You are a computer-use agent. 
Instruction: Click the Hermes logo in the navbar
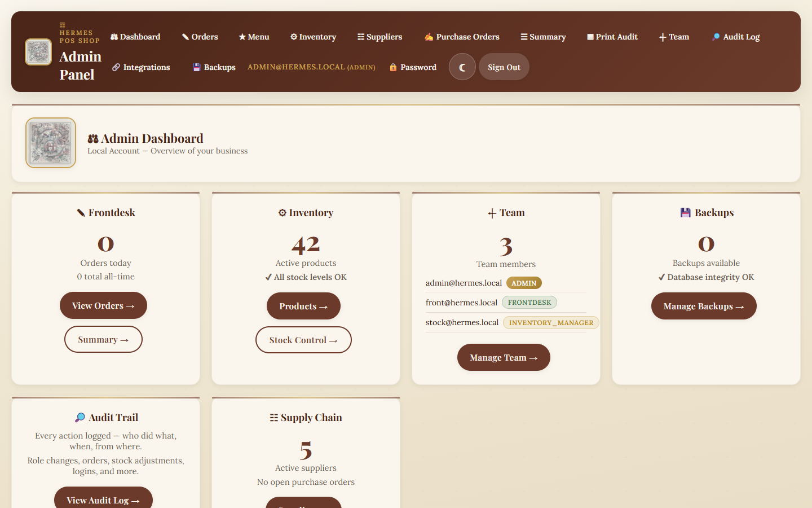point(38,52)
